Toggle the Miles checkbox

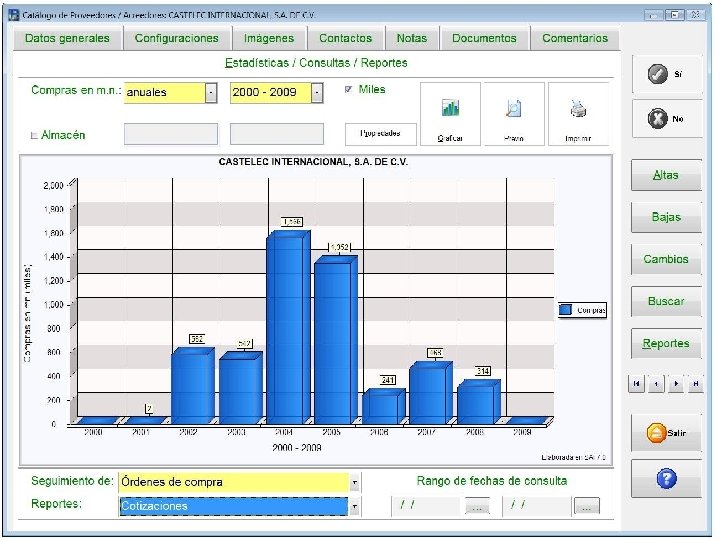pos(349,90)
